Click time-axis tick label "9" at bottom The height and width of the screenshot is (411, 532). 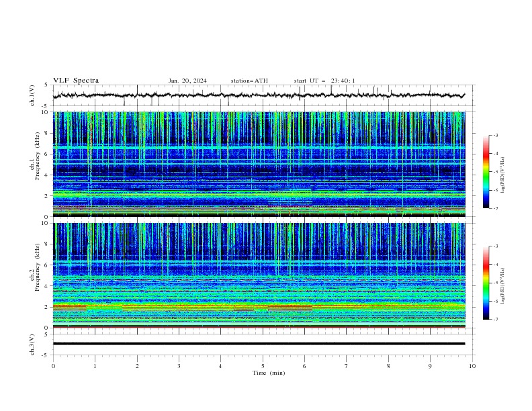430,366
